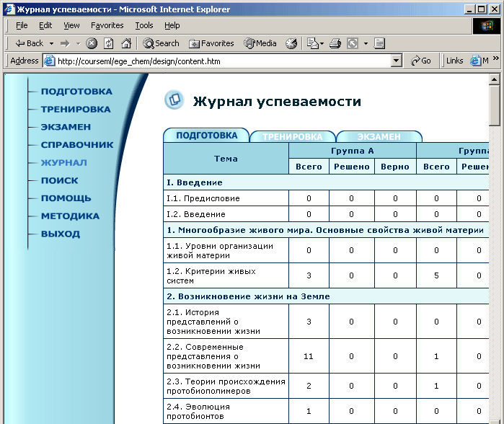The width and height of the screenshot is (504, 424).
Task: Click the Links toolbar label
Action: (x=454, y=61)
